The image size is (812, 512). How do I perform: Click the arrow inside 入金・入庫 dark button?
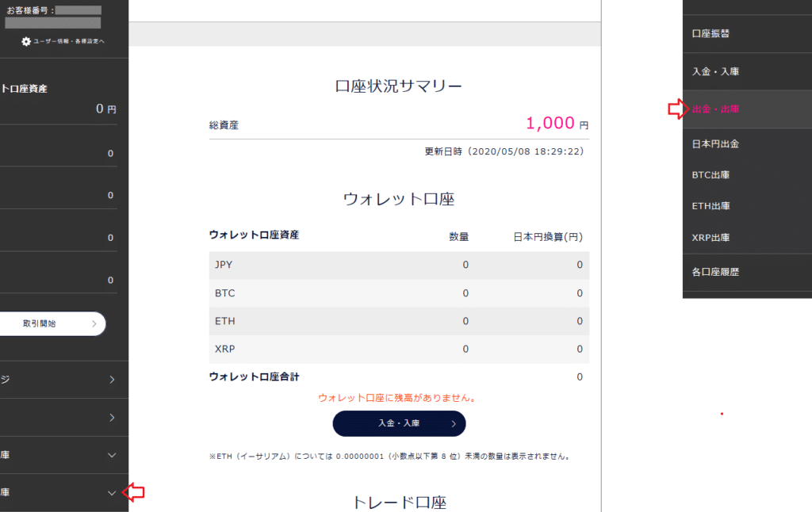point(453,423)
